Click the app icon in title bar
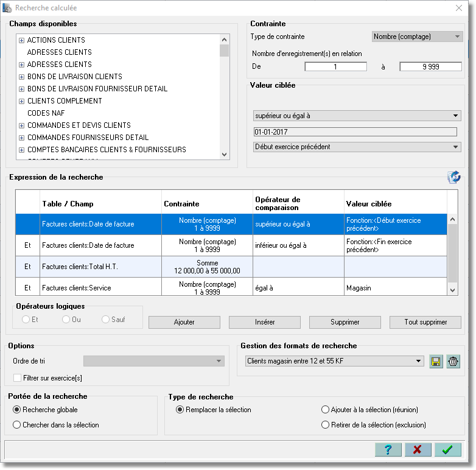This screenshot has height=470, width=476. [x=7, y=8]
